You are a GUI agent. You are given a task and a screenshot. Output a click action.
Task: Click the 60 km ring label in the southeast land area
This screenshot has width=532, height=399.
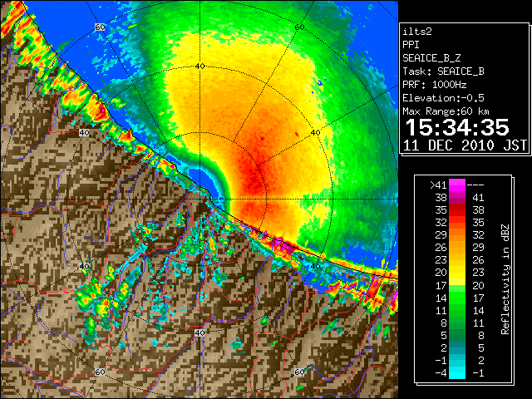[x=299, y=372]
